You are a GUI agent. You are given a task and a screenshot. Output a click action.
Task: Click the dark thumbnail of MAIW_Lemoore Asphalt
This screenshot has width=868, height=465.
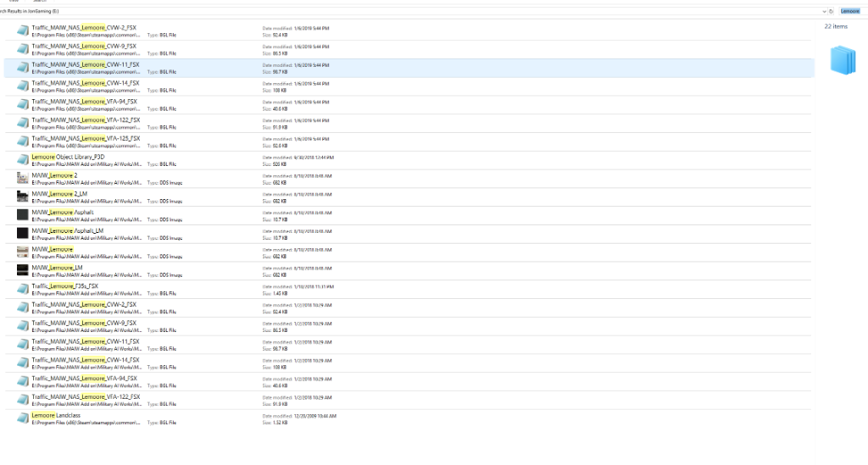click(x=23, y=214)
